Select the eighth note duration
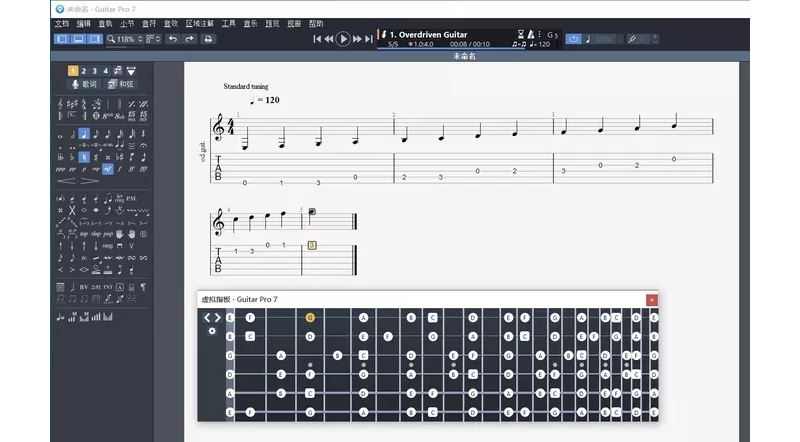800x442 pixels. (96, 134)
